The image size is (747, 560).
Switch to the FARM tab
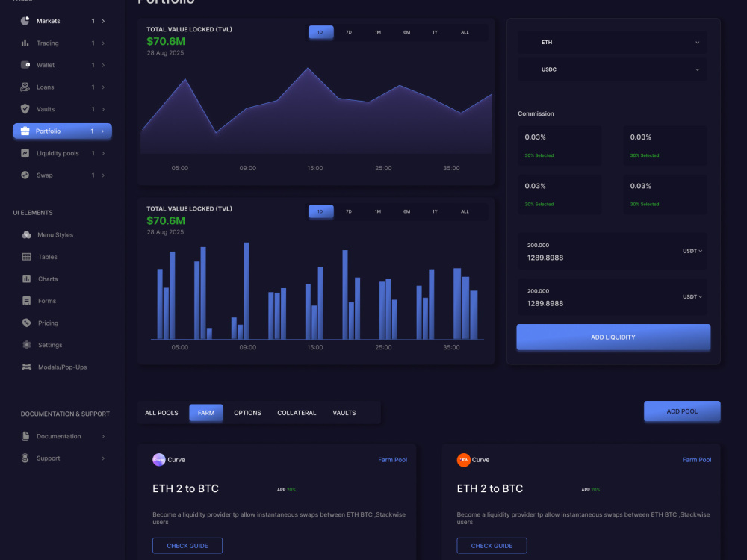[206, 413]
